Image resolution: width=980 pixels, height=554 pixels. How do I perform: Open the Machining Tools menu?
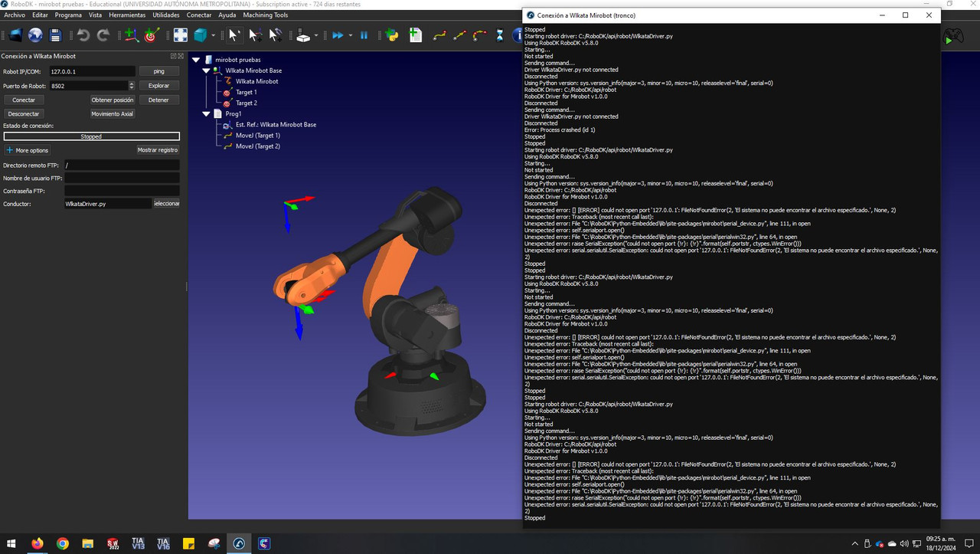264,15
